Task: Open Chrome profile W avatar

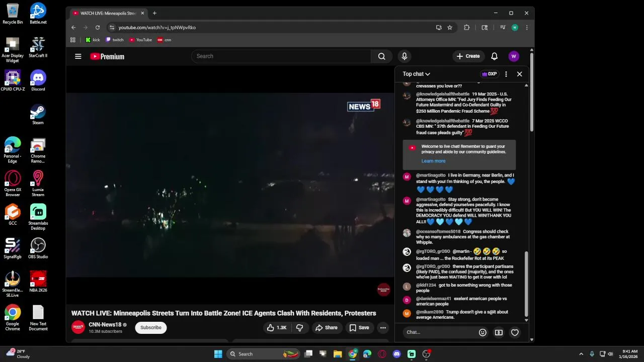Action: pos(515,28)
